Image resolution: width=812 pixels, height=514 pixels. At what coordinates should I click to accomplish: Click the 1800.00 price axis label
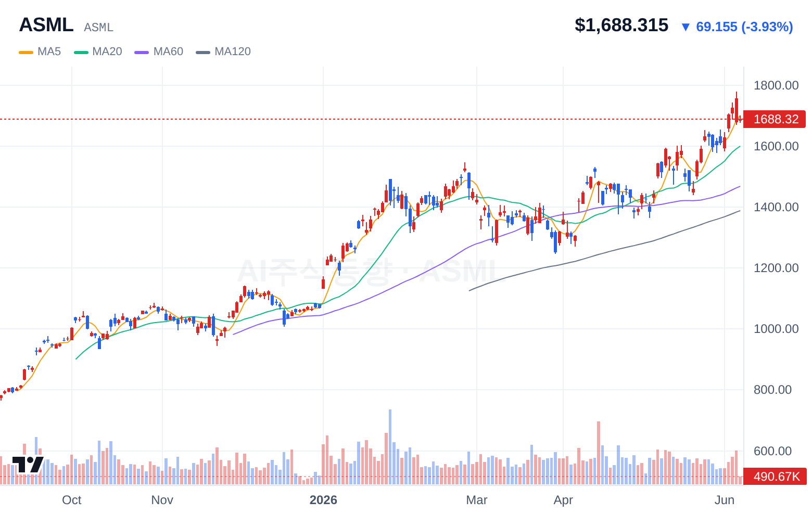point(776,85)
